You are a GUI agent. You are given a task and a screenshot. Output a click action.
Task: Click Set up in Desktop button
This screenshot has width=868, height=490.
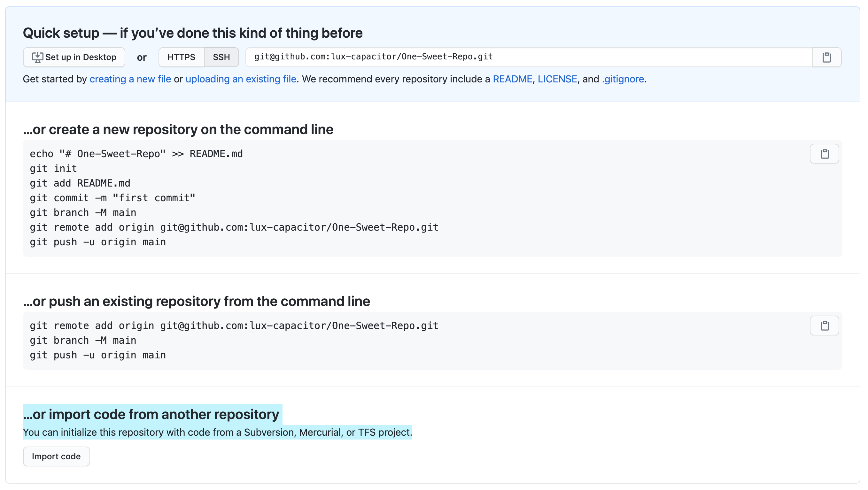pos(81,57)
